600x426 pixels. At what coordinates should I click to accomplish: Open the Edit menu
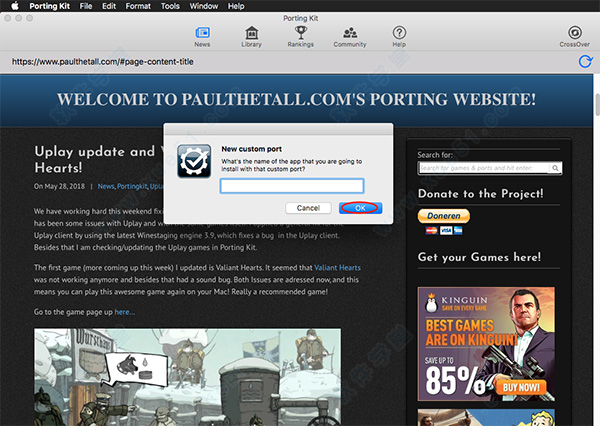[x=109, y=6]
